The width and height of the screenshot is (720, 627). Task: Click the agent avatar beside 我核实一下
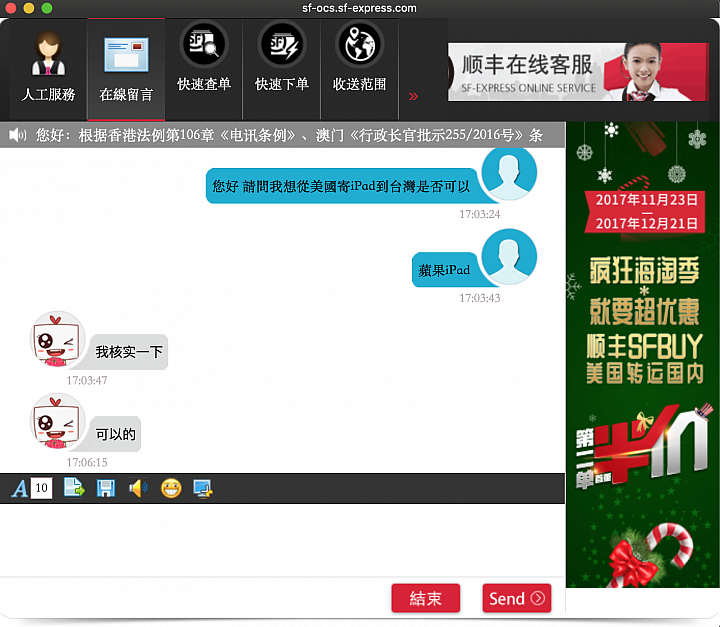[x=57, y=339]
